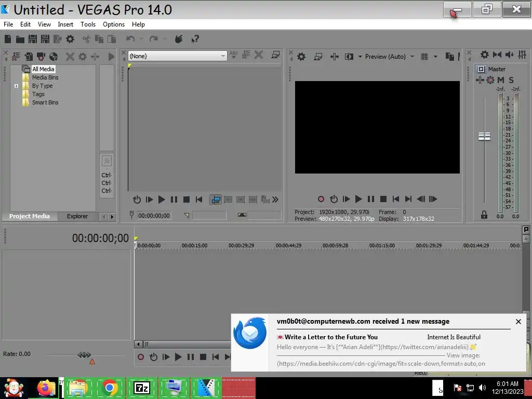Toggle Auto Preview play arrow in Project Media
Screen dimensions: 532x399
(x=111, y=56)
